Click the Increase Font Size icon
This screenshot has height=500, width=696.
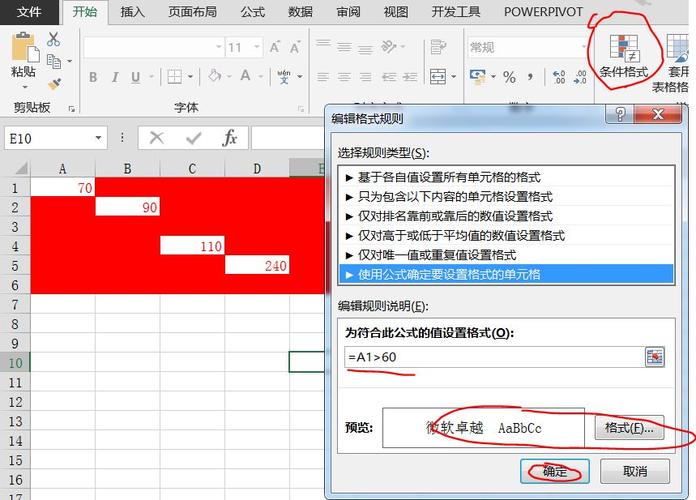(275, 47)
